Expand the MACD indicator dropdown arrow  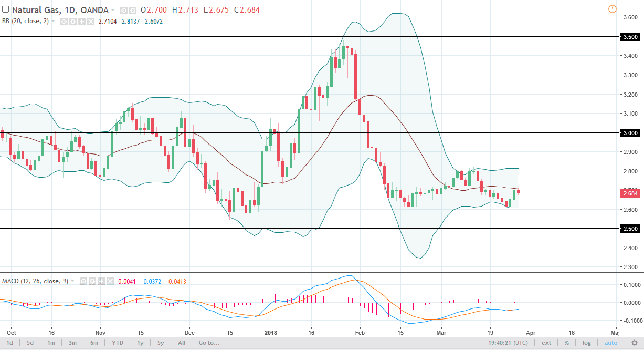pos(72,281)
